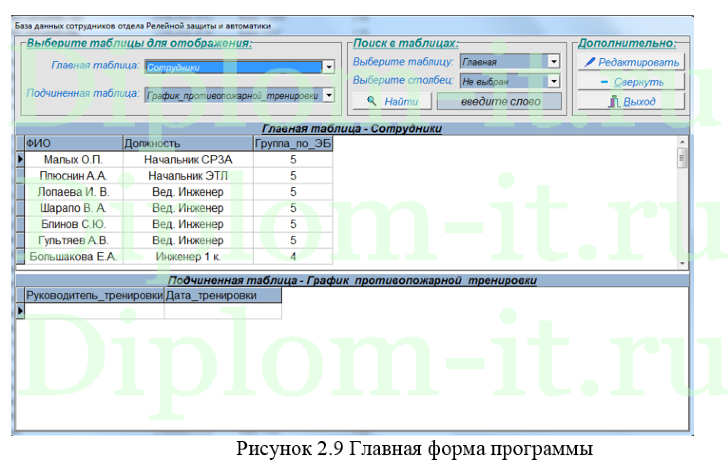Screen dimensions: 728x460
Task: Open the Выберите таблицу dropdown
Action: coord(554,62)
